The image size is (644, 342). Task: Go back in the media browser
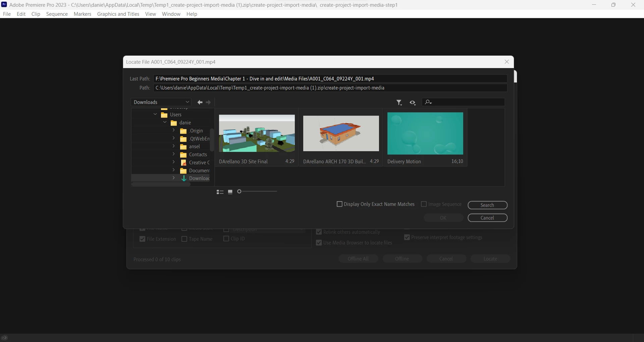(200, 102)
